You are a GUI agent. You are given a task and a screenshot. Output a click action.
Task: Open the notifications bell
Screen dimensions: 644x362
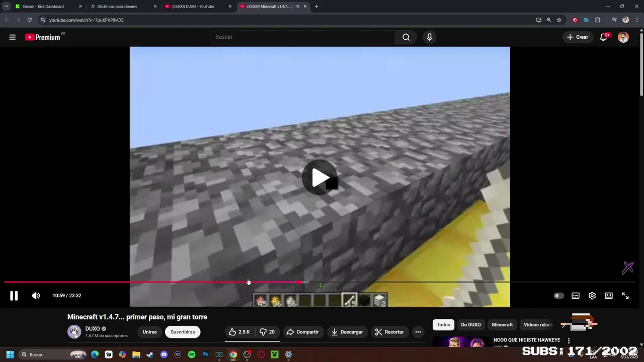604,37
